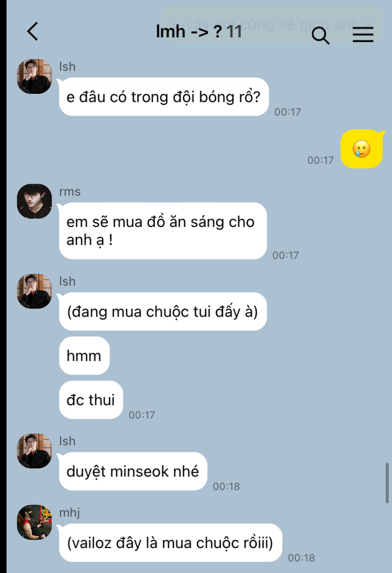Open the hamburger menu icon

coord(363,35)
